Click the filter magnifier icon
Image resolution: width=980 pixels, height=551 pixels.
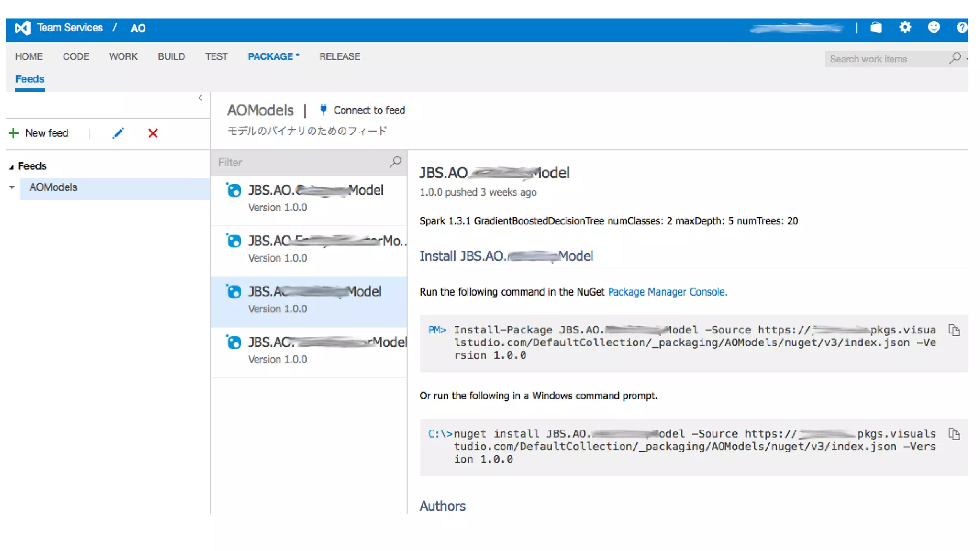[395, 162]
